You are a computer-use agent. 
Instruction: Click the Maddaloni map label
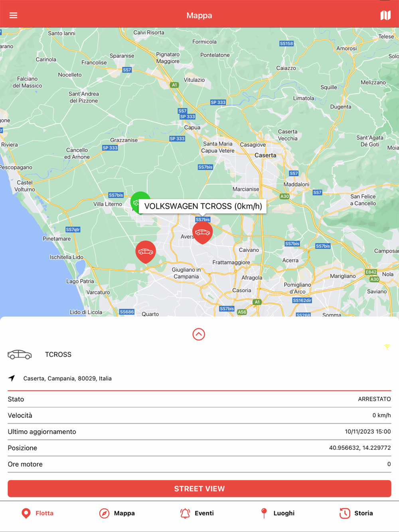pyautogui.click(x=296, y=184)
